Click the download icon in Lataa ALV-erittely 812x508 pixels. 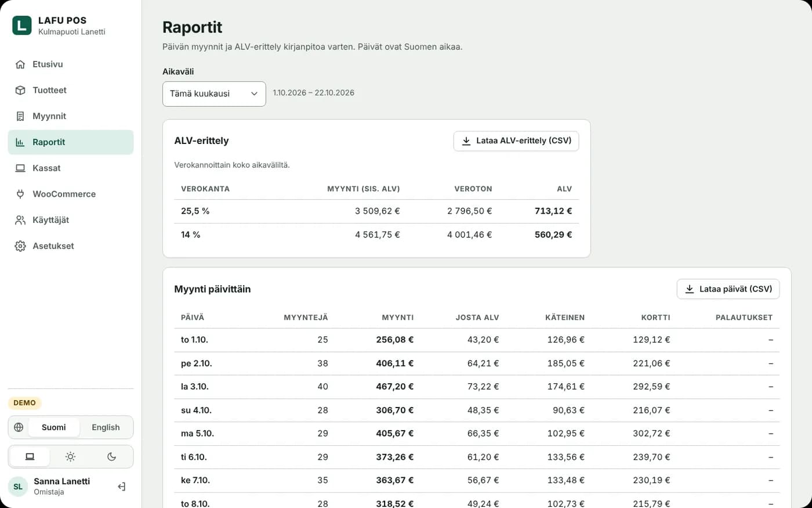click(466, 141)
